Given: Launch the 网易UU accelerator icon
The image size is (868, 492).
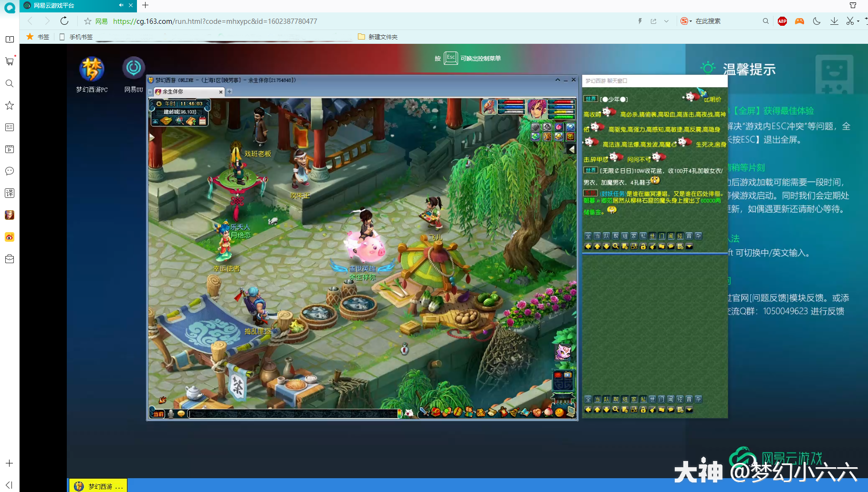Looking at the screenshot, I should point(133,69).
